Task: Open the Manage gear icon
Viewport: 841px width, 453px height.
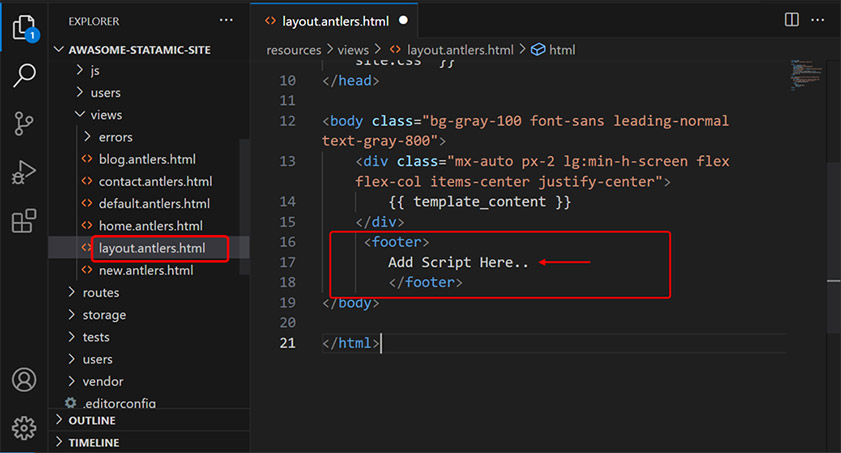Action: [24, 428]
